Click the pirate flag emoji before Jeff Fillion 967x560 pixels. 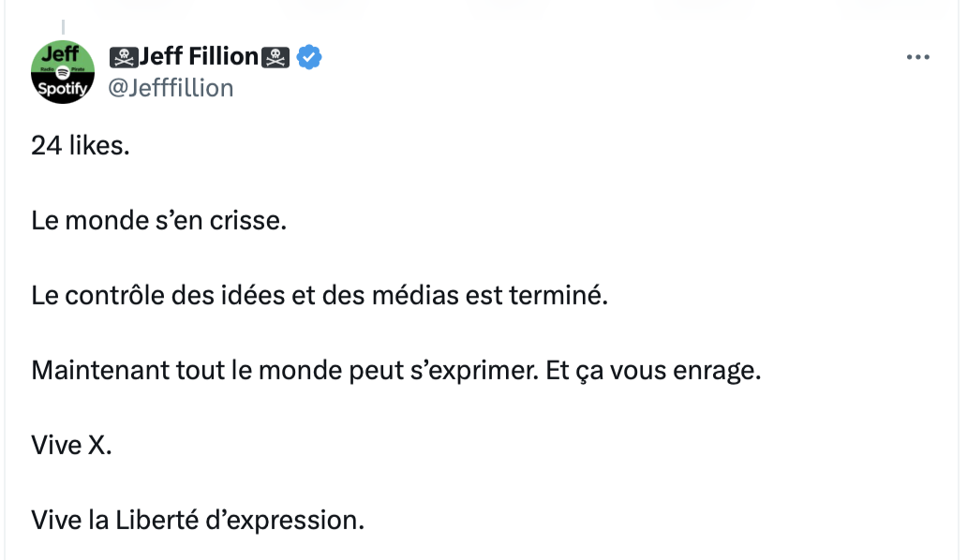point(124,57)
